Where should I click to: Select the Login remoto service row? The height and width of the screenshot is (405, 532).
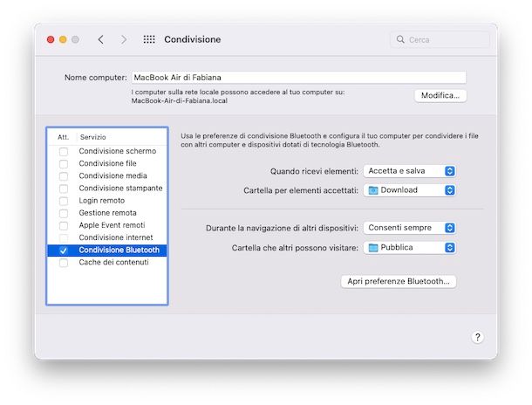click(x=107, y=201)
